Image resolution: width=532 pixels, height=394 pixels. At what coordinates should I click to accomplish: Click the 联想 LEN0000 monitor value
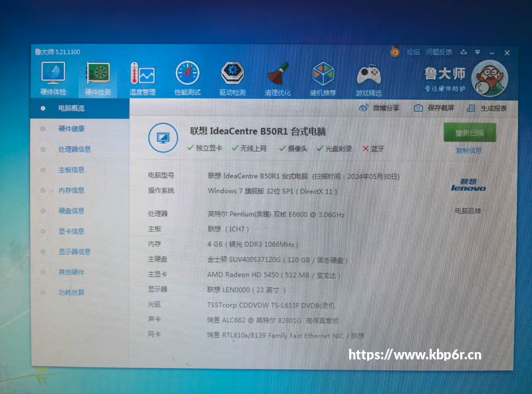pos(246,290)
